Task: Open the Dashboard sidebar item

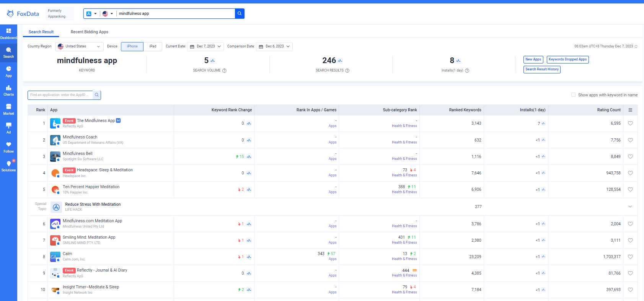Action: [x=8, y=34]
